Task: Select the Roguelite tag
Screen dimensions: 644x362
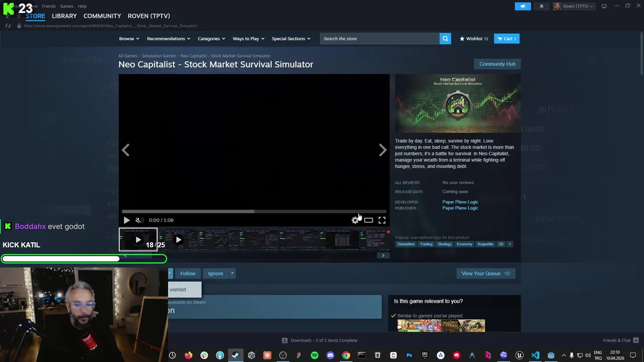Action: point(486,244)
